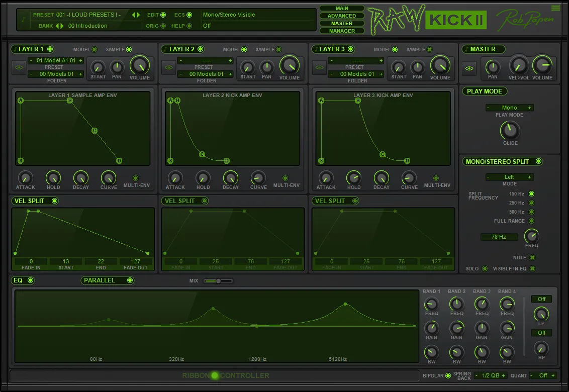Switch to the MAIN page tab
The height and width of the screenshot is (392, 569).
point(342,8)
